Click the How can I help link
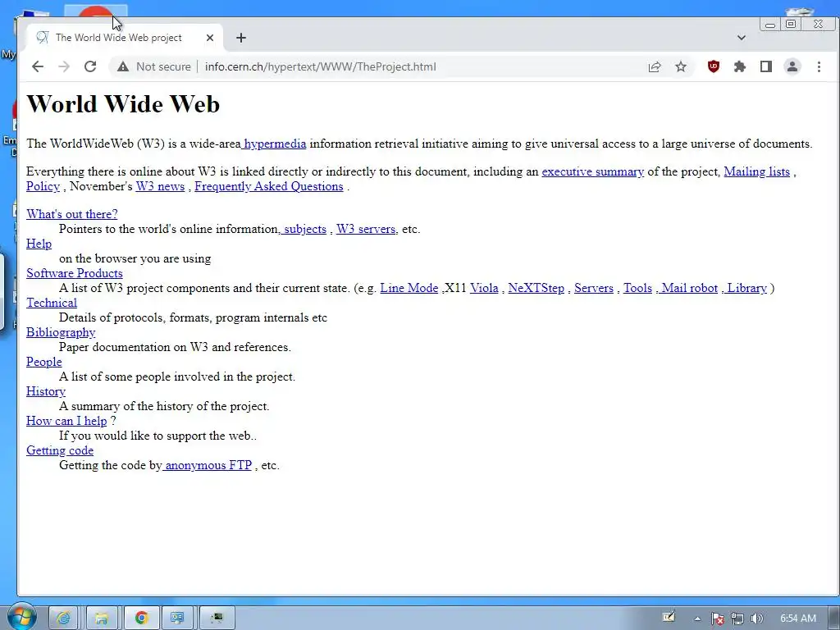This screenshot has width=840, height=630. click(x=66, y=421)
